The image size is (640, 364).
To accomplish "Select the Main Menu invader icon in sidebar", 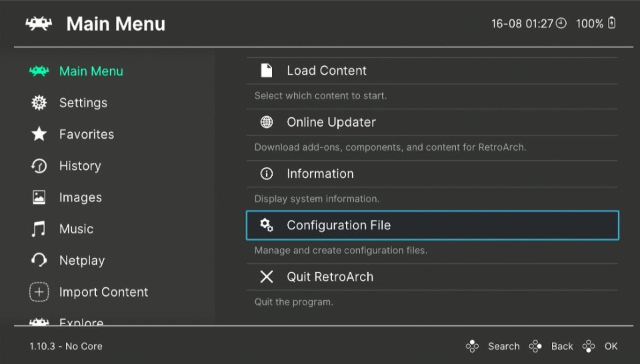I will [x=39, y=71].
